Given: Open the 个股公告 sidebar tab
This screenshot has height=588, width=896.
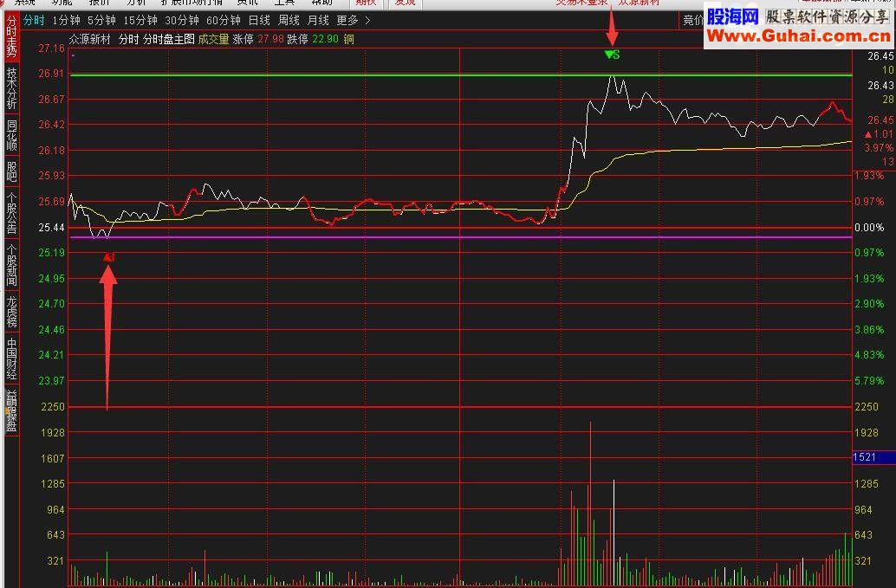Looking at the screenshot, I should pos(11,212).
